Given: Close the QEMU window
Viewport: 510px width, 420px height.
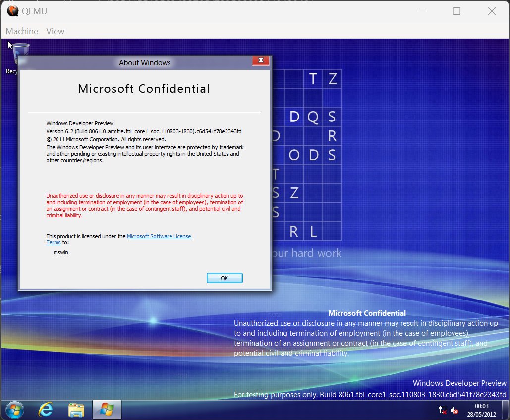Looking at the screenshot, I should 492,11.
